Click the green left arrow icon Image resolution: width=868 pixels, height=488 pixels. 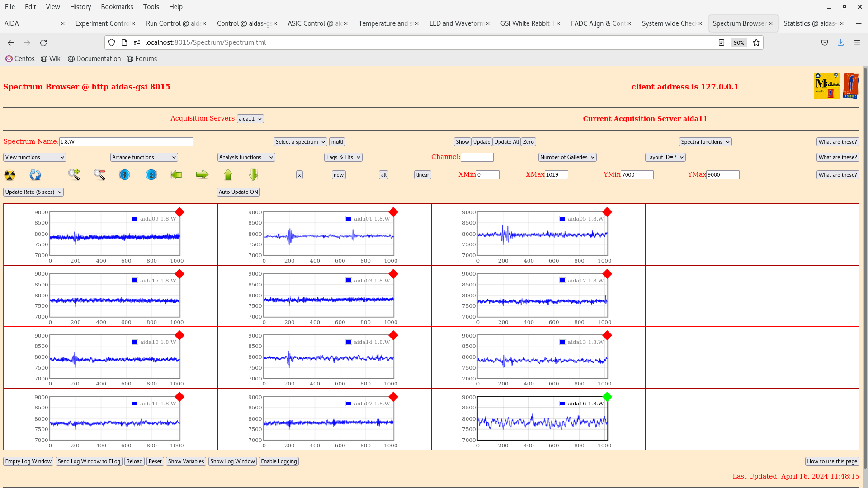tap(176, 174)
